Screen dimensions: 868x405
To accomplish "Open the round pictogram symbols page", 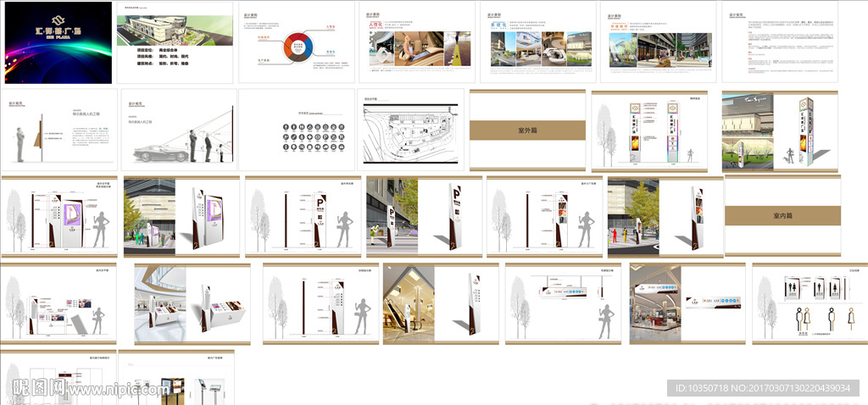I will [x=297, y=130].
